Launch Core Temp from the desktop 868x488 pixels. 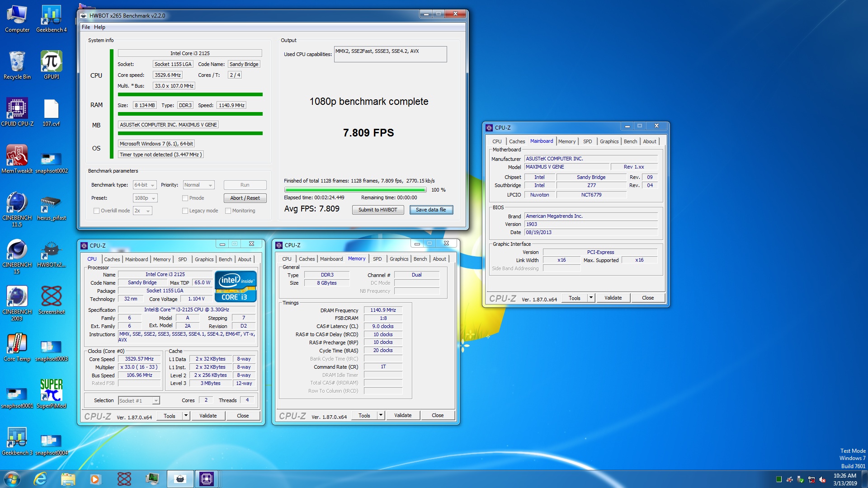[17, 347]
